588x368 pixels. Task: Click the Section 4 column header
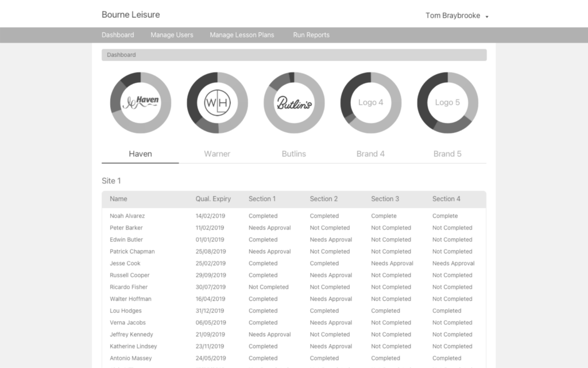(446, 199)
